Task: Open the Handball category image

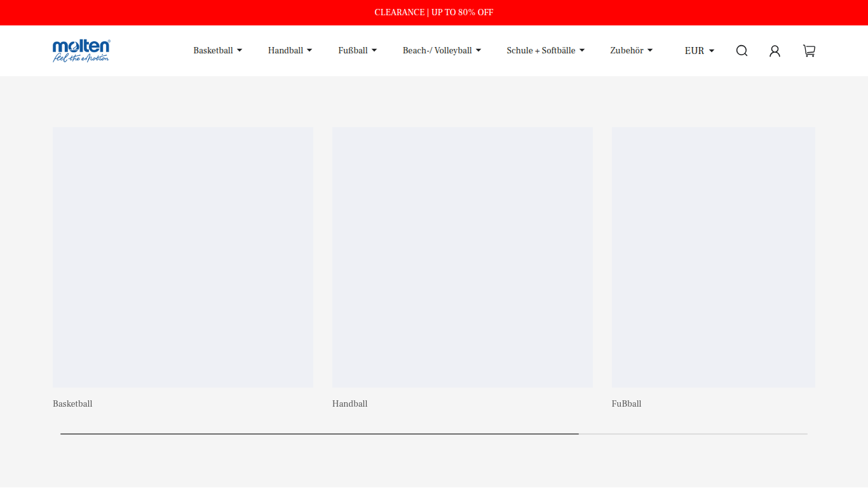Action: click(463, 257)
